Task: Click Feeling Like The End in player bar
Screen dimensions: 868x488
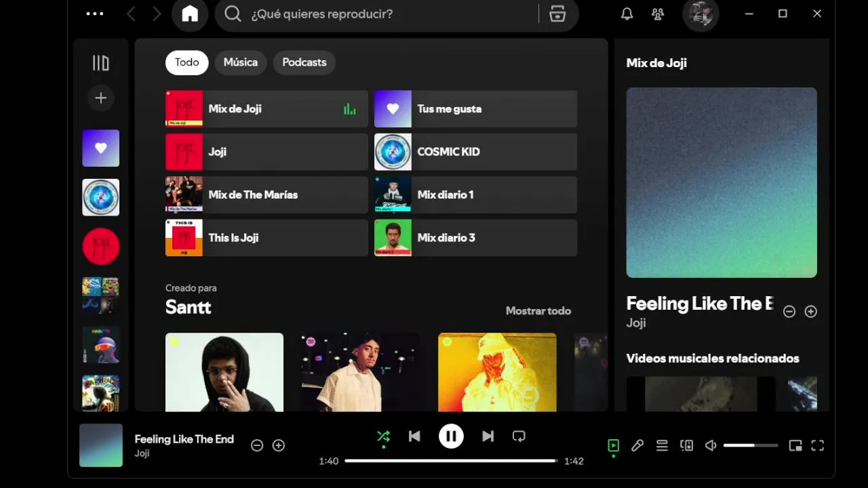Action: click(x=184, y=439)
